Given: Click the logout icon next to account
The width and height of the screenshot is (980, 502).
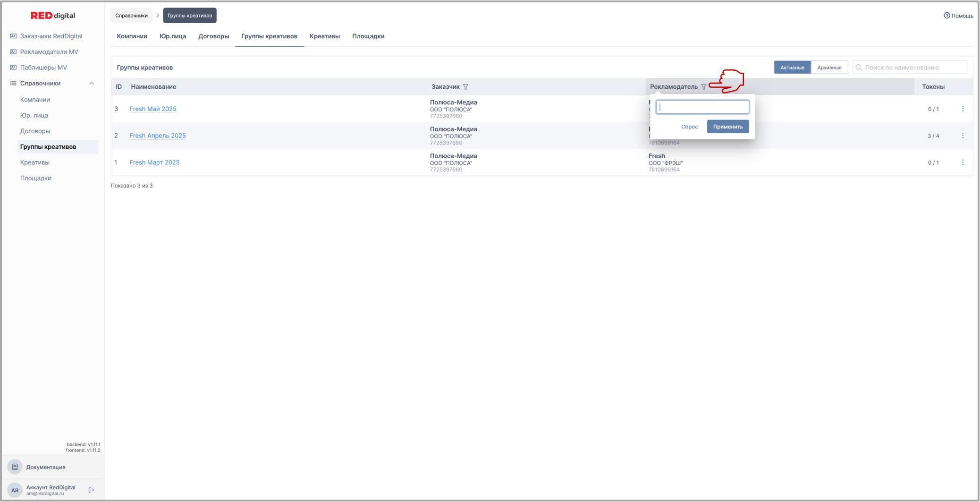Looking at the screenshot, I should coord(92,490).
